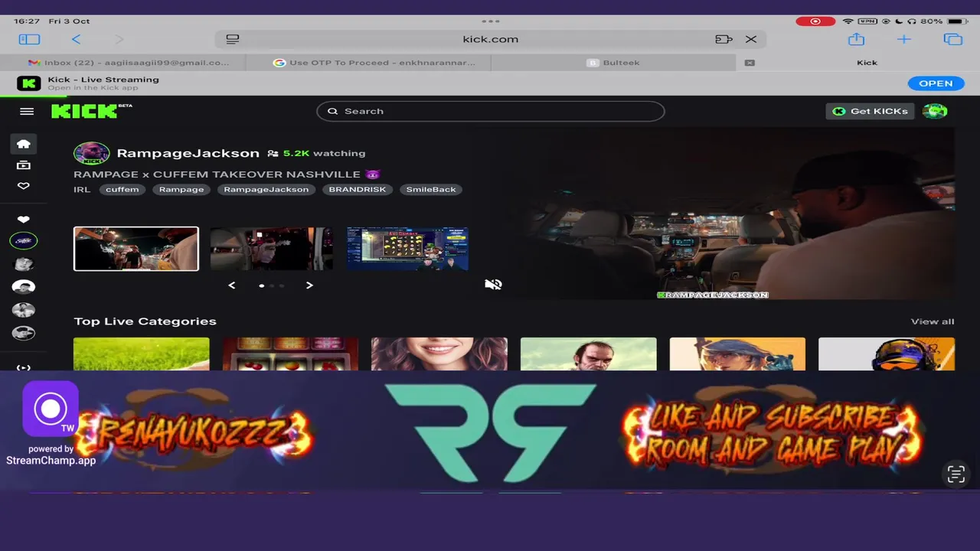Screen dimensions: 980x551
Task: Open the slot machine category card
Action: [x=290, y=354]
